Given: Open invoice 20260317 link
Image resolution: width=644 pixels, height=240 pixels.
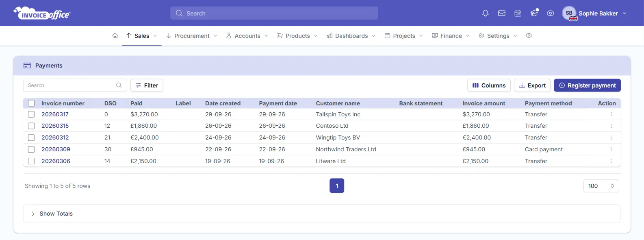Looking at the screenshot, I should point(55,114).
